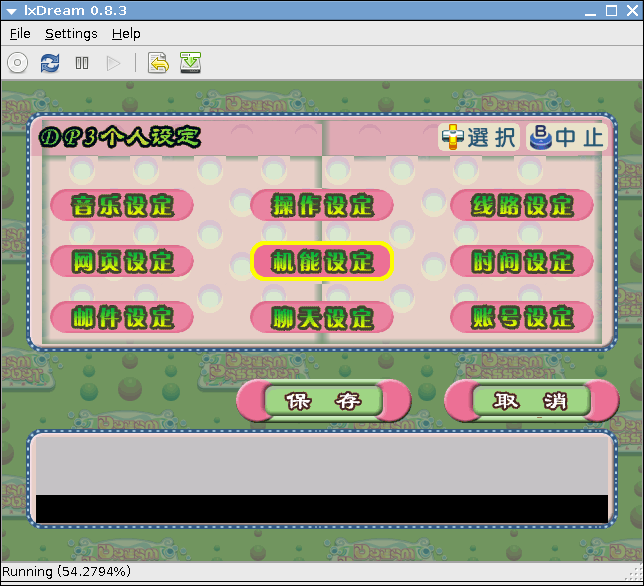The height and width of the screenshot is (586, 644).
Task: Select the 线路设定 button
Action: [x=522, y=205]
